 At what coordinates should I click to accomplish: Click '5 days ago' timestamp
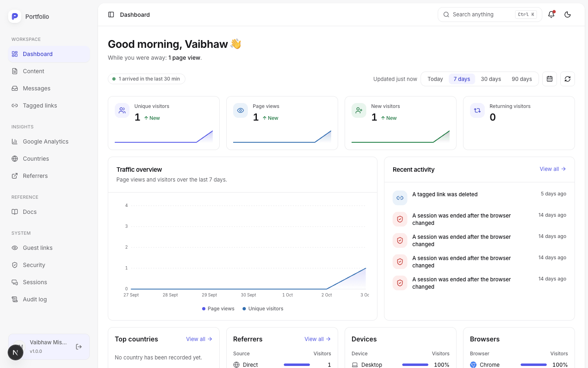(x=553, y=194)
